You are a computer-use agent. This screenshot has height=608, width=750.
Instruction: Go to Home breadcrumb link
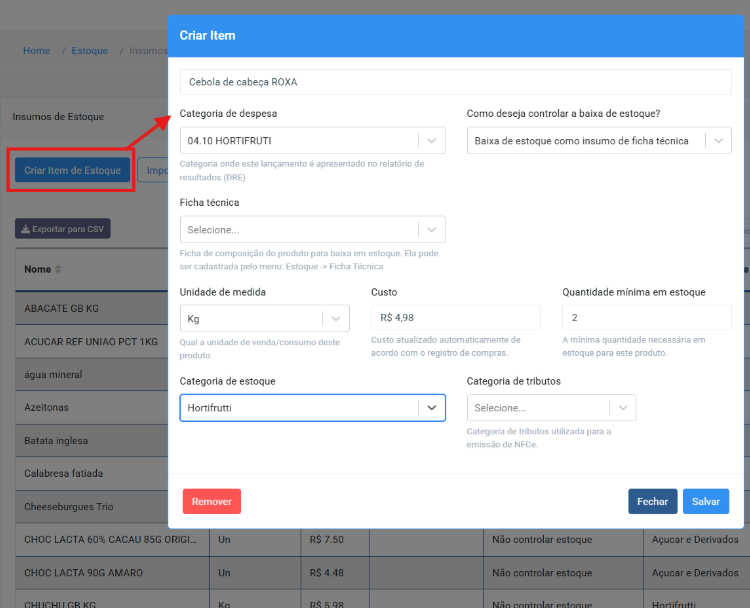[x=37, y=51]
